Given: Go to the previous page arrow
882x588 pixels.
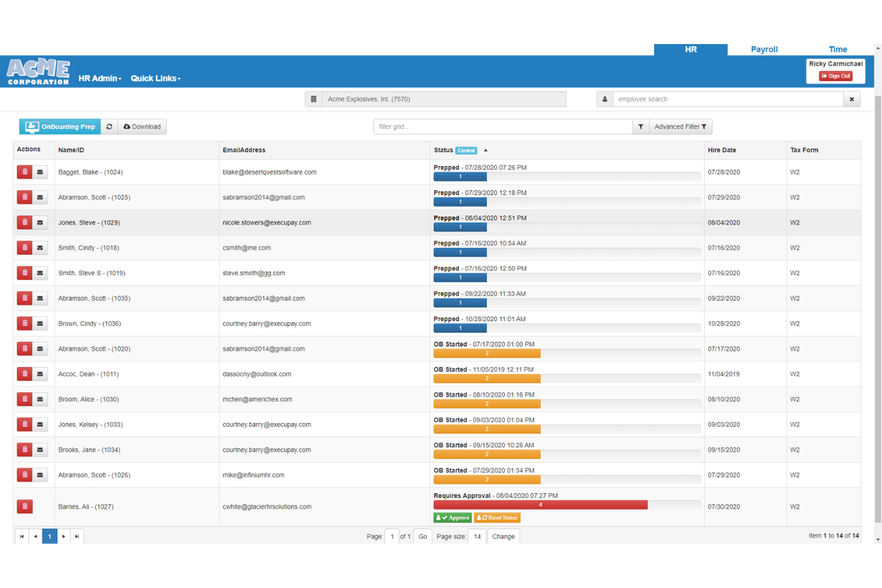Looking at the screenshot, I should (x=35, y=536).
